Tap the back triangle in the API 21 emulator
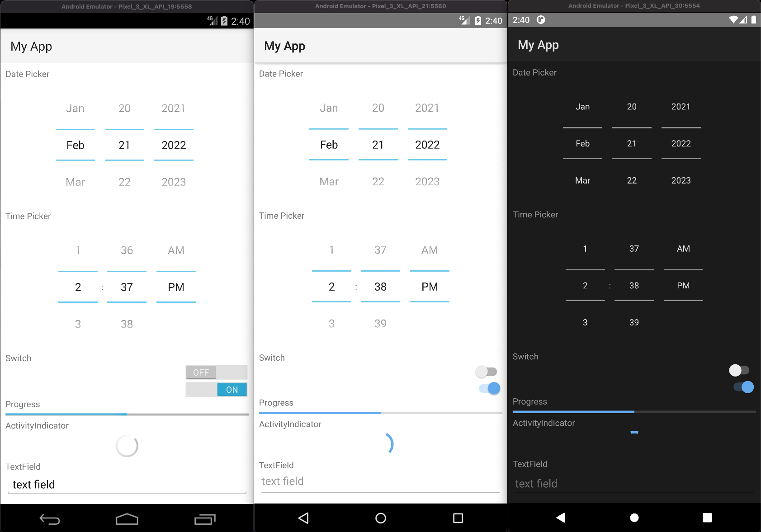Viewport: 761px width, 532px height. pos(304,518)
